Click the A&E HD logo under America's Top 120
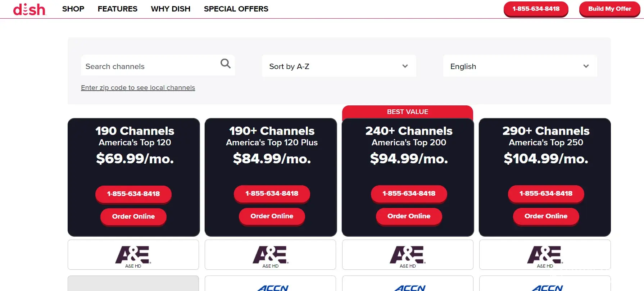This screenshot has width=644, height=291. pyautogui.click(x=133, y=255)
